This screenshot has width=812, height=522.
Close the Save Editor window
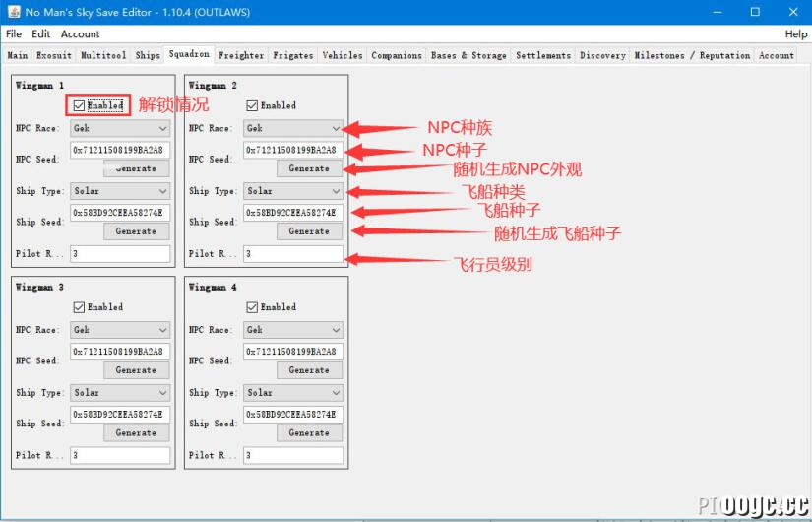(793, 12)
